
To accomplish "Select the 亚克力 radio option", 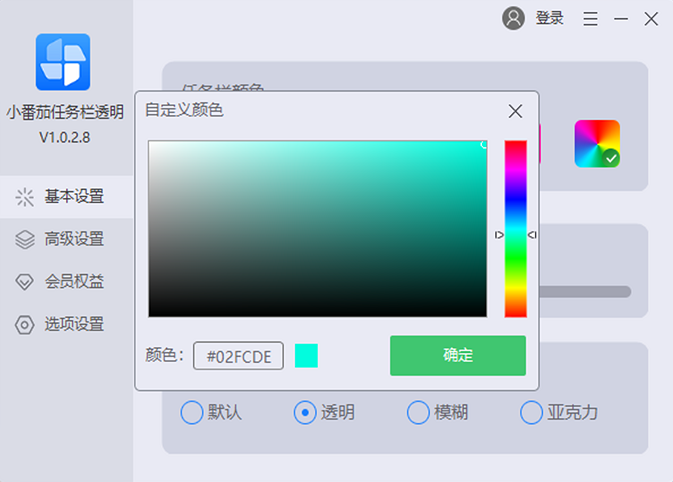I will [531, 412].
